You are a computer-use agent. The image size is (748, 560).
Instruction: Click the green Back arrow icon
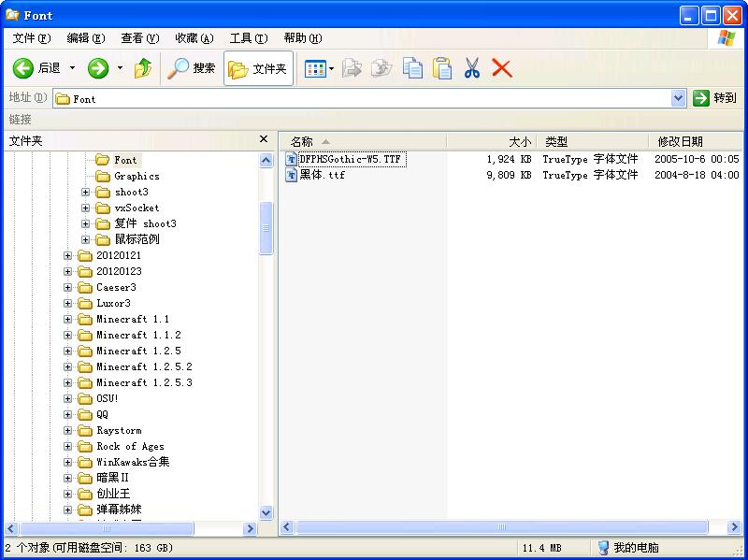[22, 68]
